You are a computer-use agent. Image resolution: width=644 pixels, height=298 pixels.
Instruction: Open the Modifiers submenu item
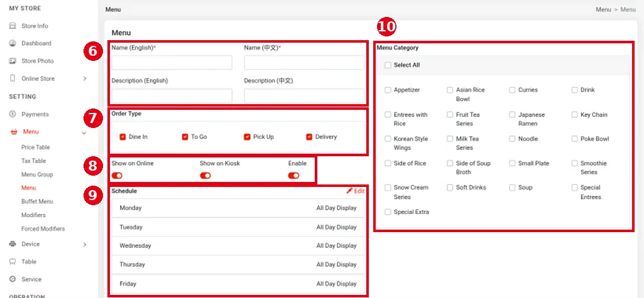33,215
